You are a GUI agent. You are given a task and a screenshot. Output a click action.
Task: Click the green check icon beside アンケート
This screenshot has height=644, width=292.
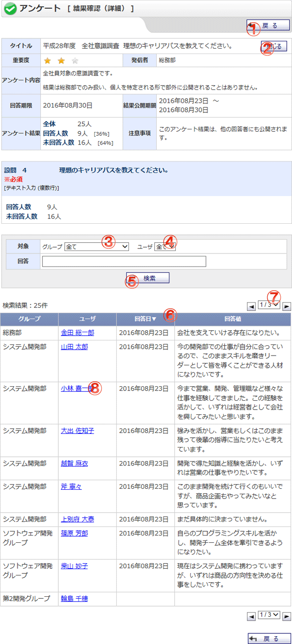point(10,9)
